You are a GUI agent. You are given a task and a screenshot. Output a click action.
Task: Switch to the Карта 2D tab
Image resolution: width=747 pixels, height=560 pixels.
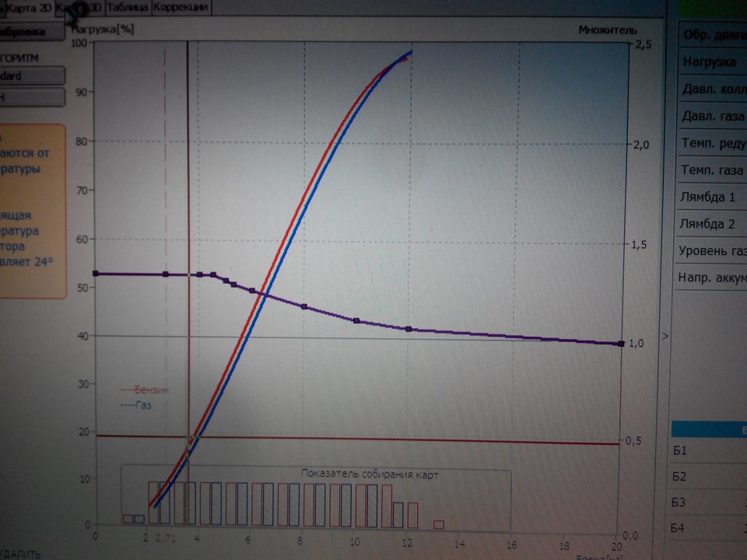pos(28,8)
